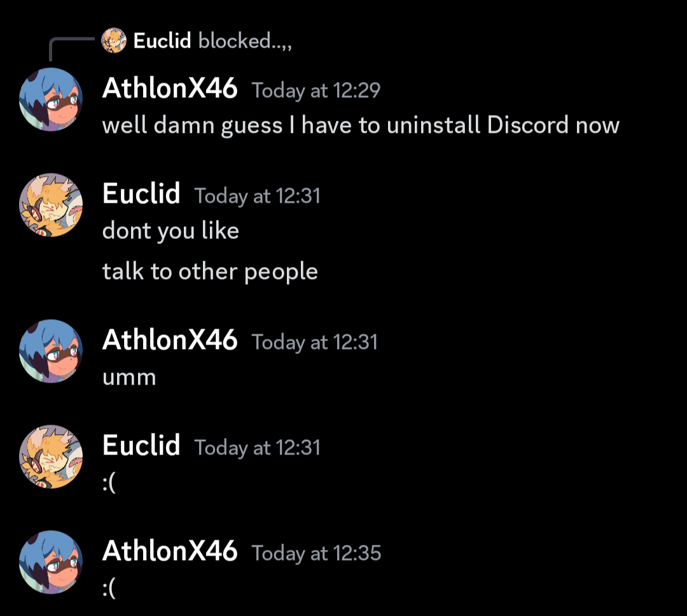Select the AthlonX46 username at 12:35
Viewport: 687px width, 616px height.
tap(170, 551)
